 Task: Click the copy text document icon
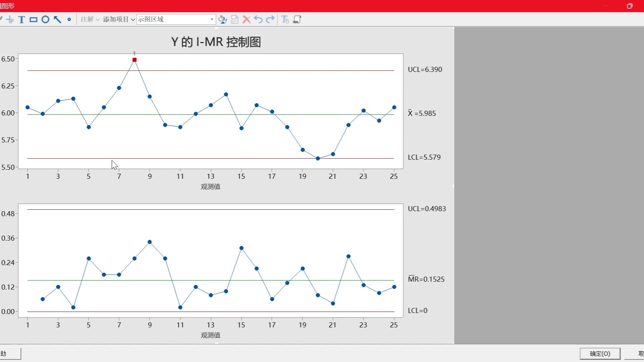pyautogui.click(x=234, y=19)
